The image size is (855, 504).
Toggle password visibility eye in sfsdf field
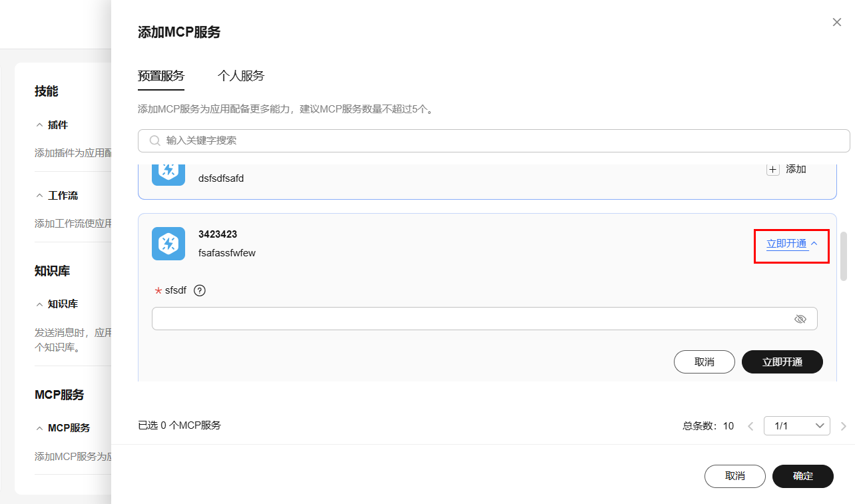pos(800,319)
